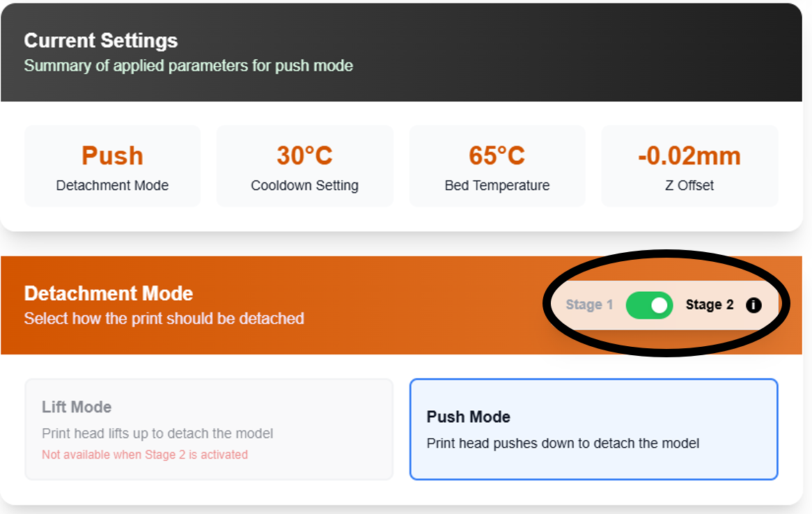Click the -0.02mm Z Offset value
This screenshot has width=812, height=514.
[689, 155]
